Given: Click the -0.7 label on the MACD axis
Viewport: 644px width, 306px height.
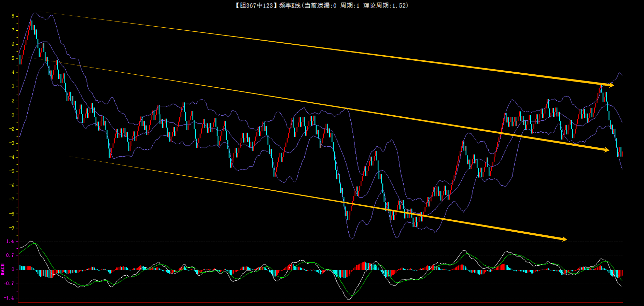Looking at the screenshot, I should [x=9, y=283].
